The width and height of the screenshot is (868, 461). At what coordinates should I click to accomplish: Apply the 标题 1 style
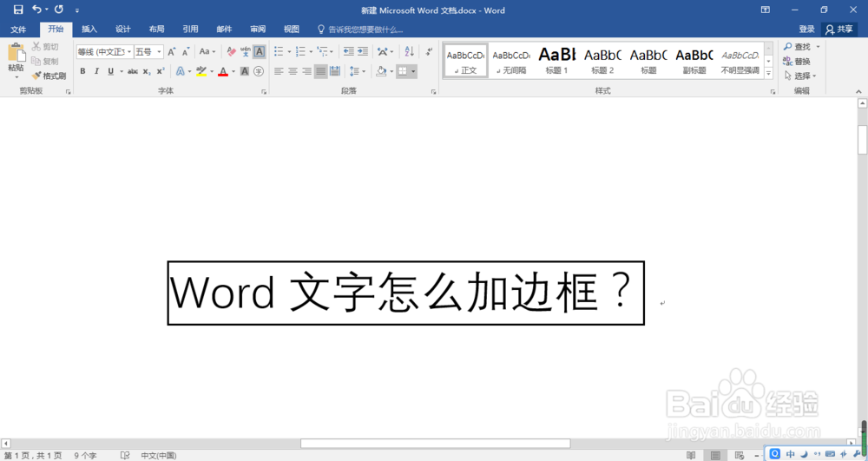[557, 60]
